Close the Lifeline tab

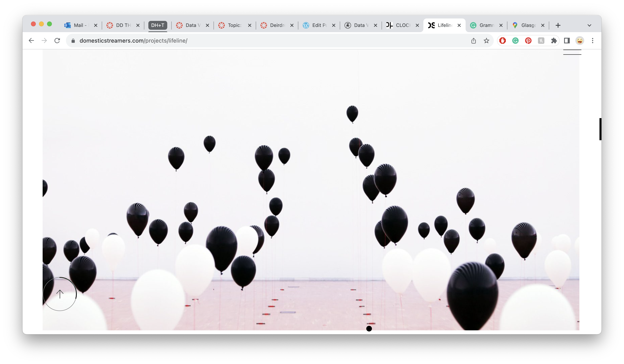click(x=459, y=25)
